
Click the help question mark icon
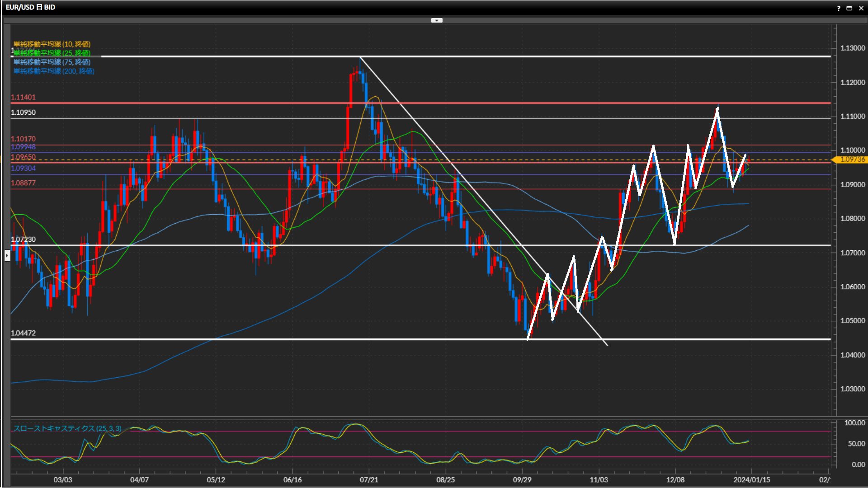point(839,8)
